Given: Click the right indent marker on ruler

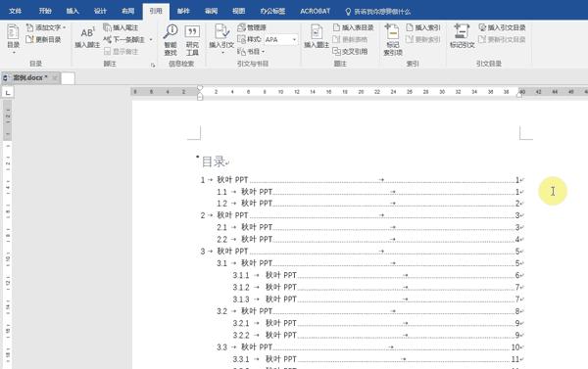Looking at the screenshot, I should 519,95.
